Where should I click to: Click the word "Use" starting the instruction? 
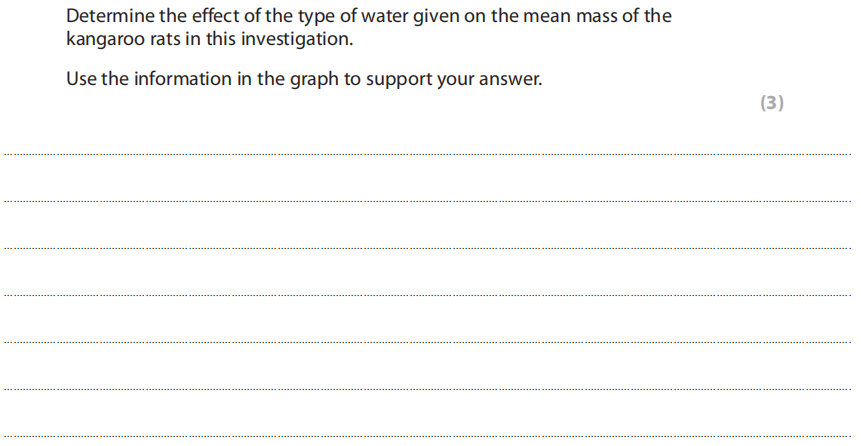(x=81, y=79)
